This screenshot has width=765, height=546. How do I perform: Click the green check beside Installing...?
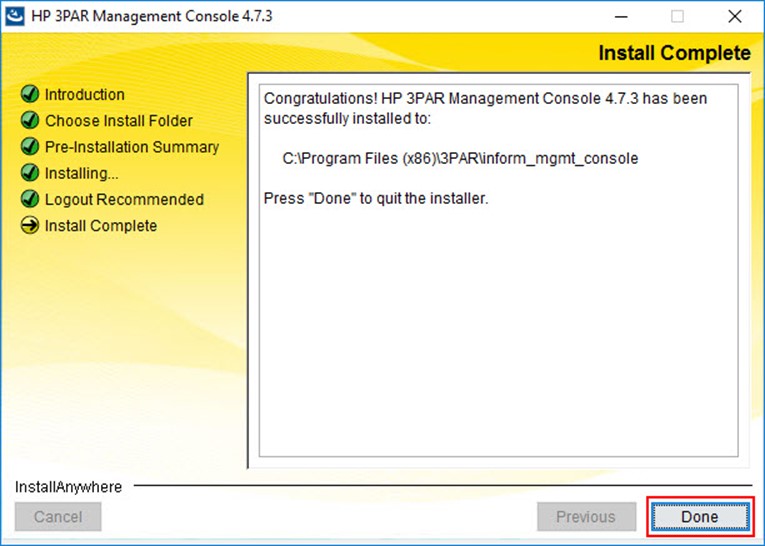(x=30, y=172)
